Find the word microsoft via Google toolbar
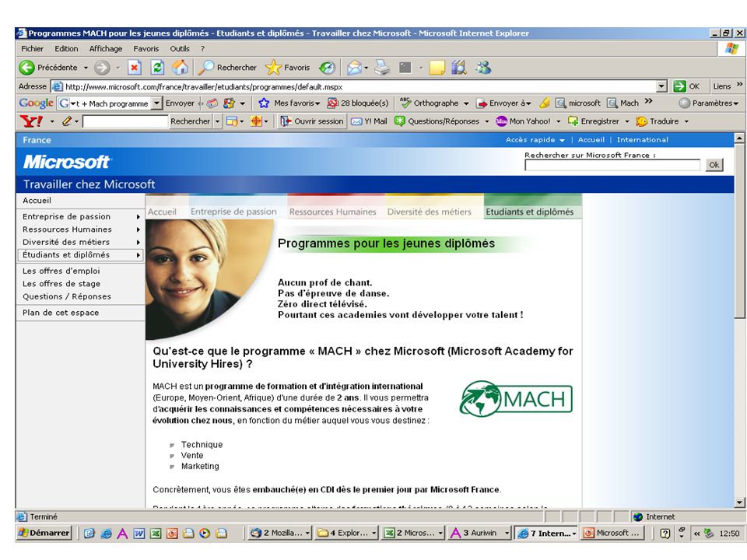The image size is (747, 560). point(578,103)
